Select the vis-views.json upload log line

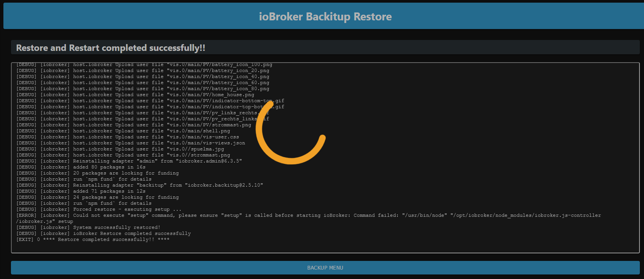[130, 143]
